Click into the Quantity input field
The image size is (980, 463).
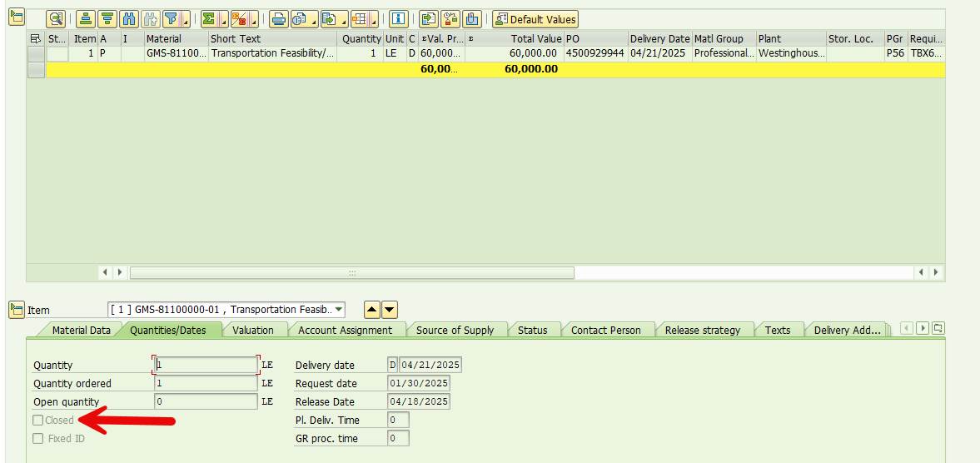(x=206, y=365)
